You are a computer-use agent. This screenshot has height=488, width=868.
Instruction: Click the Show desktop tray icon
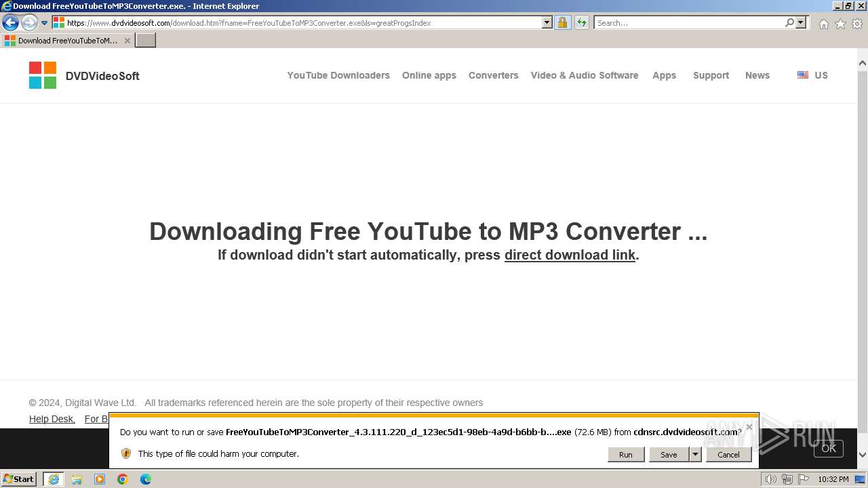861,479
